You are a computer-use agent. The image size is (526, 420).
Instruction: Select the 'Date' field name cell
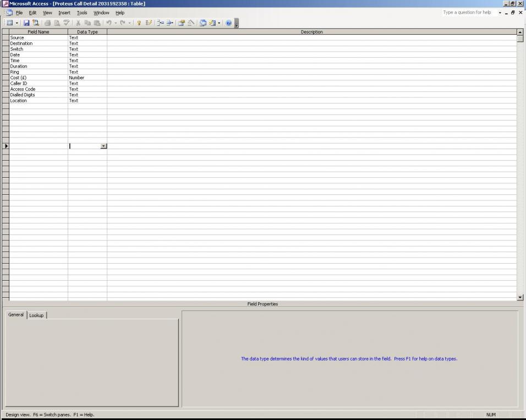click(x=39, y=54)
